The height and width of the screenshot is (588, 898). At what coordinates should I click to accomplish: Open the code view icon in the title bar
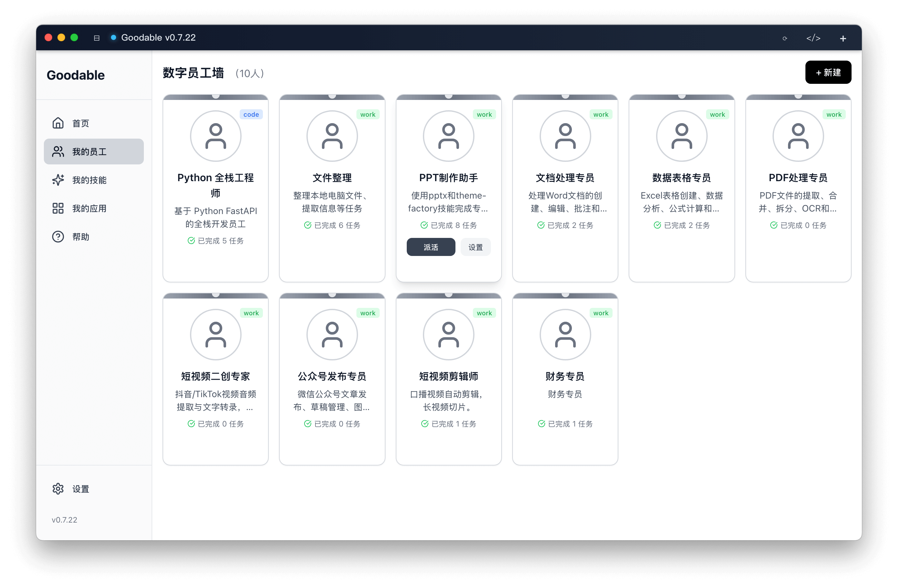[813, 38]
